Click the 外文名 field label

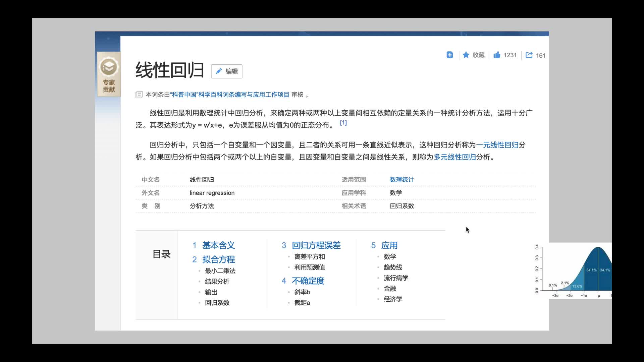coord(151,193)
